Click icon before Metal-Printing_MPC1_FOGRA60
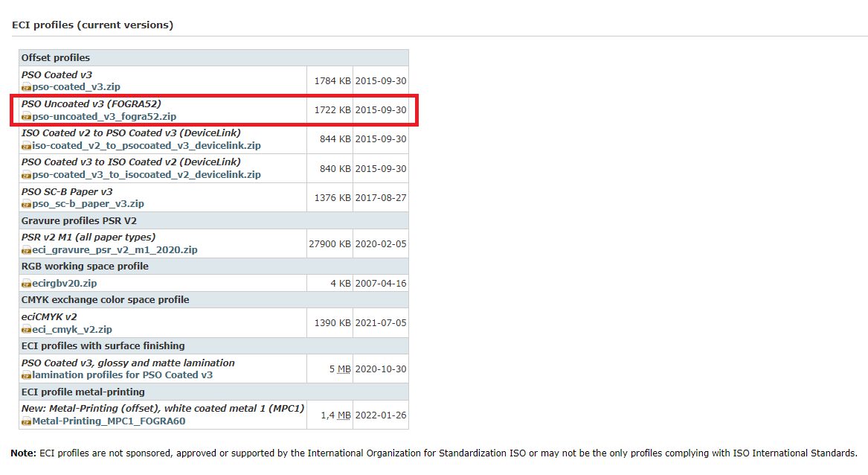 click(x=26, y=421)
